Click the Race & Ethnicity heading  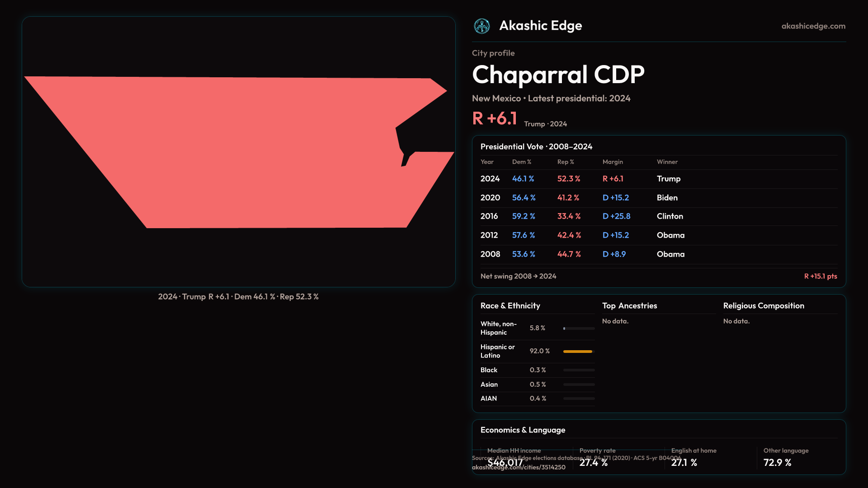tap(510, 306)
